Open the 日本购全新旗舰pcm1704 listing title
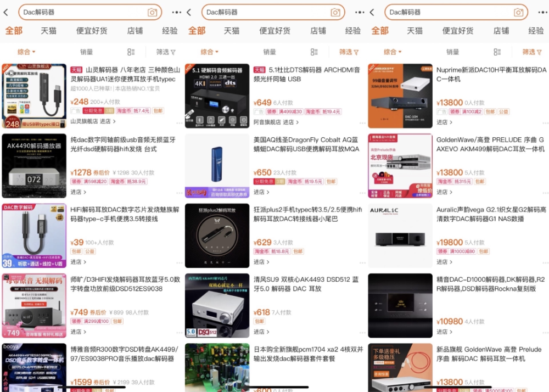Viewport: 549px width, 392px height. (308, 354)
